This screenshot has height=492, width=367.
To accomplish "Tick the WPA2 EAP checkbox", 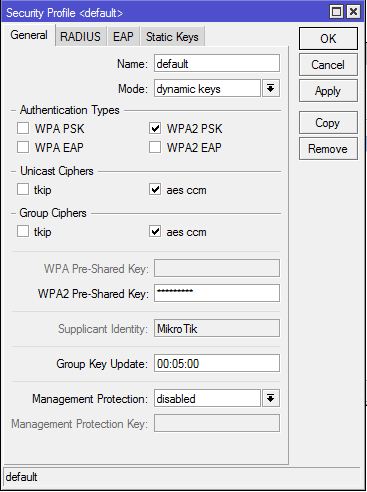I will coord(155,147).
